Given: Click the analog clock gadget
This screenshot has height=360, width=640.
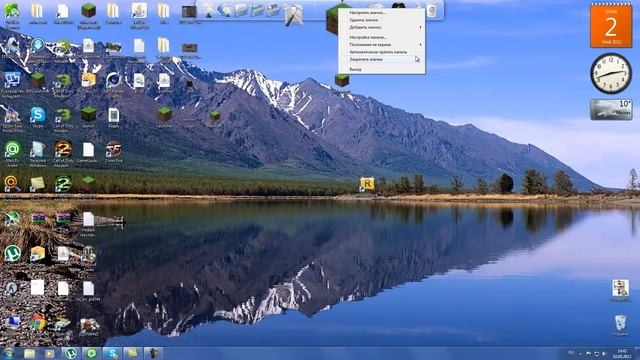Looking at the screenshot, I should (x=611, y=74).
